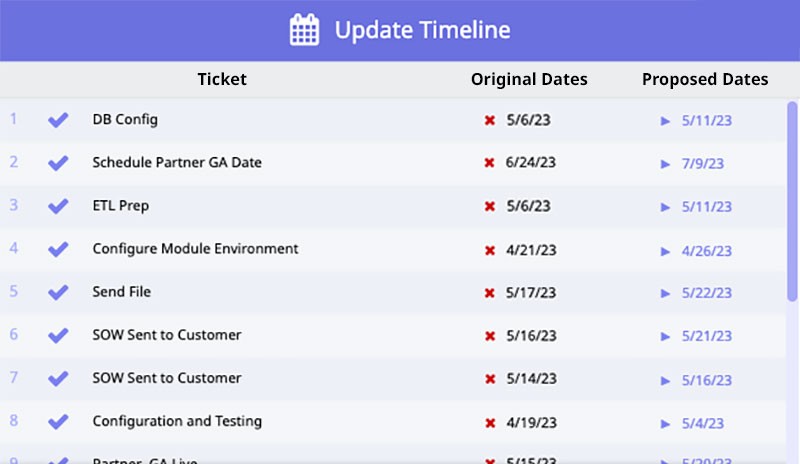Screen dimensions: 800x464
Task: Click red X beside 4/21/23
Action: 490,251
